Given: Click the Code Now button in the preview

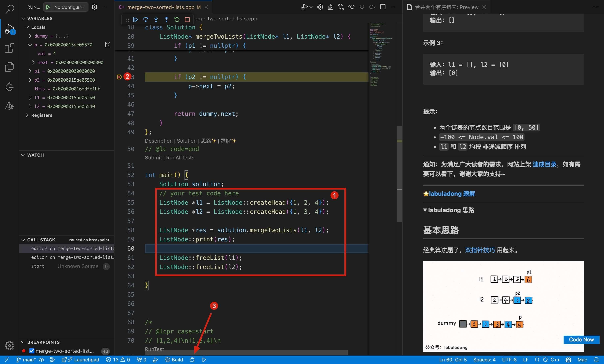Looking at the screenshot, I should [581, 340].
